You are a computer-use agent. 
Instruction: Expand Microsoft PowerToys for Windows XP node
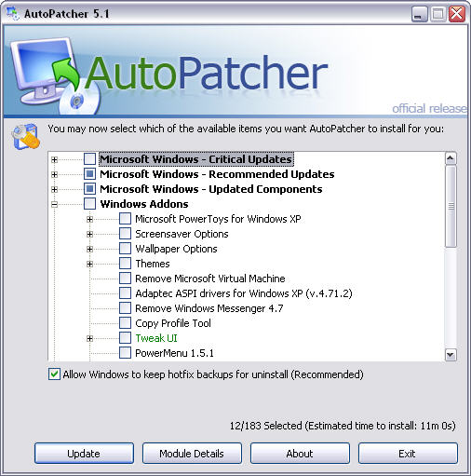pyautogui.click(x=89, y=219)
